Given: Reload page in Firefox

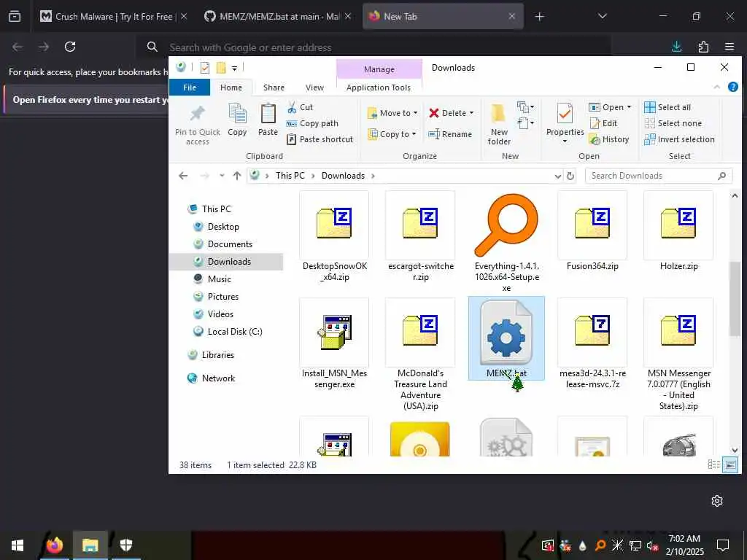Looking at the screenshot, I should (70, 47).
